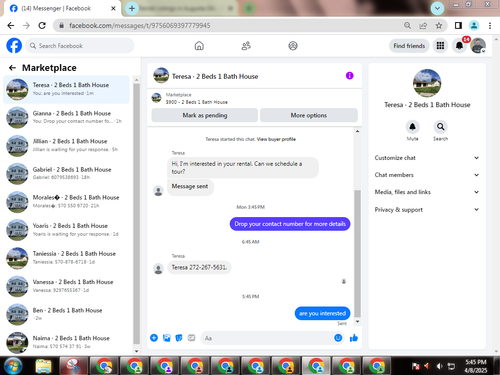The image size is (500, 375).
Task: Click the Facebook logo icon
Action: coord(14,46)
